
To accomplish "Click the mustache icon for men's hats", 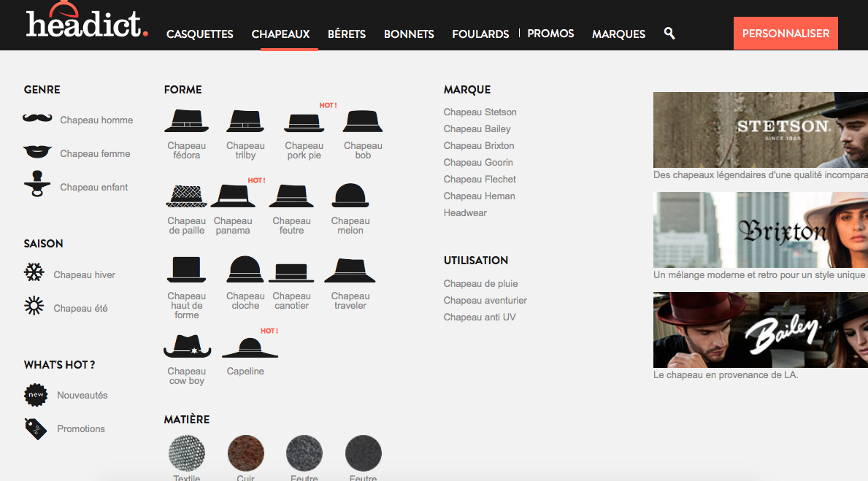I will [37, 118].
